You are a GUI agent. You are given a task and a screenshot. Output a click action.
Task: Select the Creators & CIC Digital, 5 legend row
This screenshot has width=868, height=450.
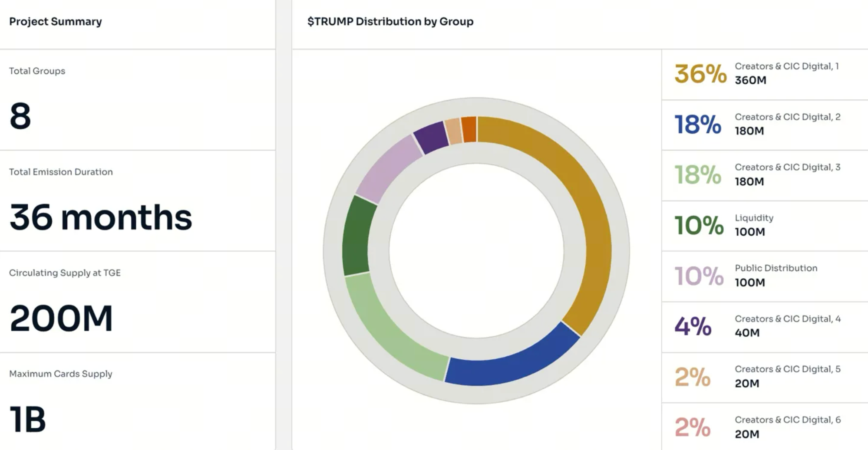point(764,377)
